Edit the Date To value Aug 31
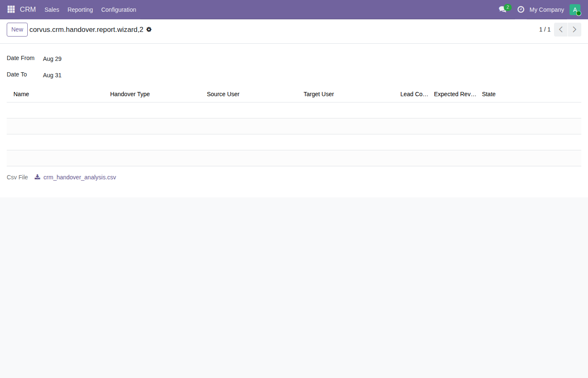588x378 pixels. click(x=52, y=75)
